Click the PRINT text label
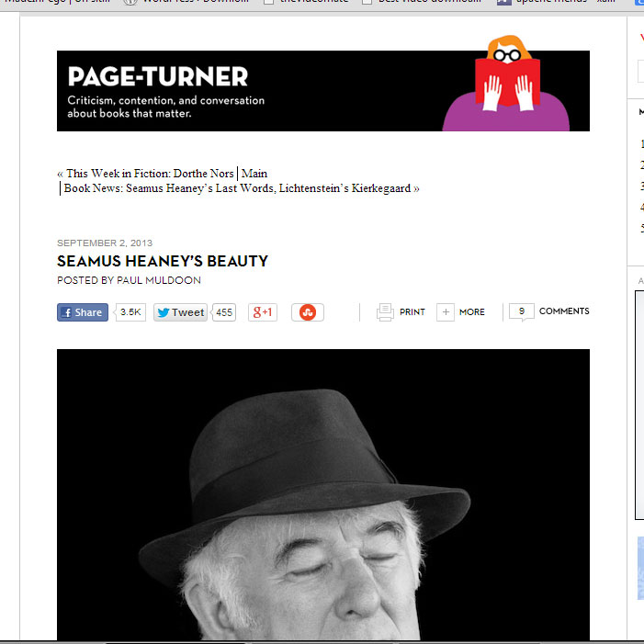This screenshot has height=644, width=644. coord(412,312)
